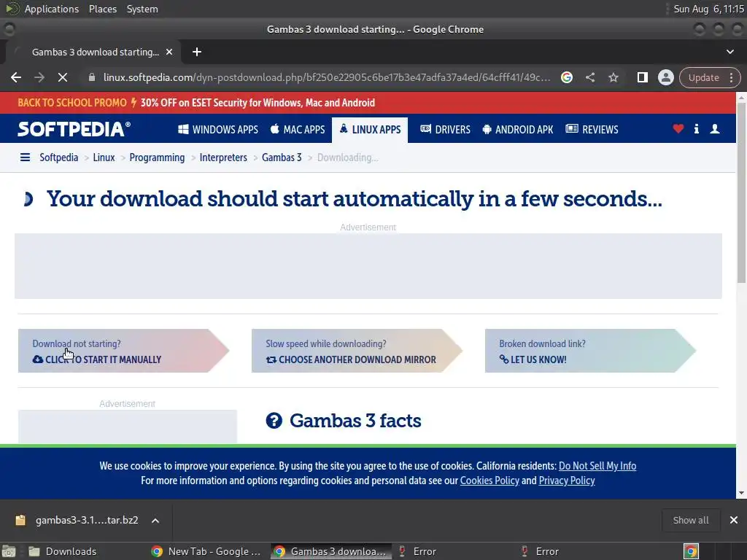Toggle the Chrome side panel icon
This screenshot has width=747, height=560.
click(x=642, y=77)
